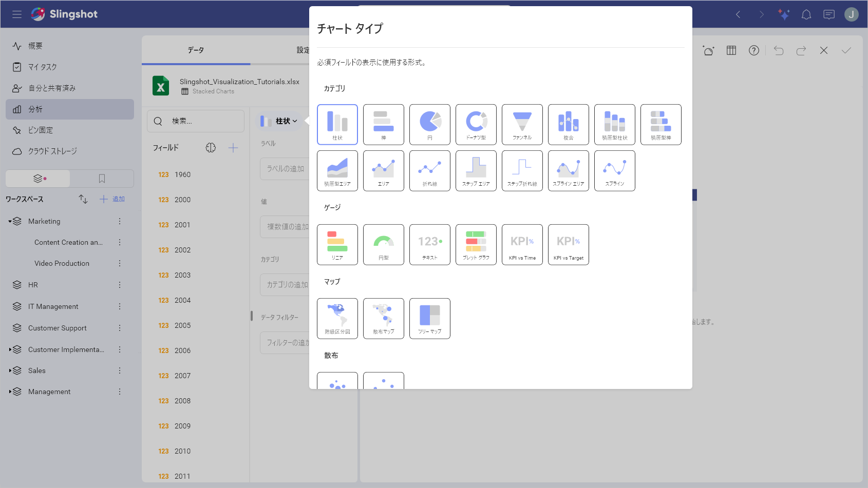Sort workspaces with the arrows icon
The height and width of the screenshot is (488, 868).
tap(83, 199)
